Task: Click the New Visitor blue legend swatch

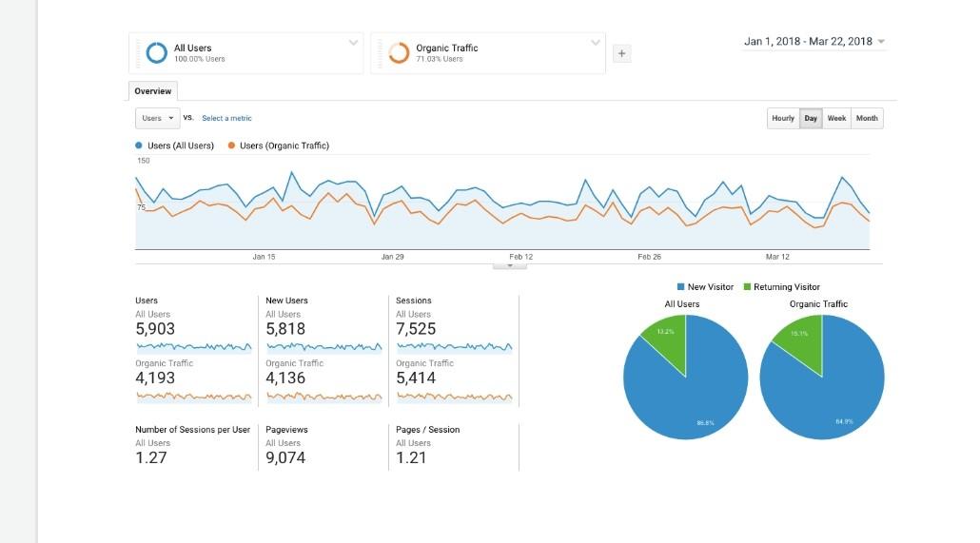Action: click(680, 287)
